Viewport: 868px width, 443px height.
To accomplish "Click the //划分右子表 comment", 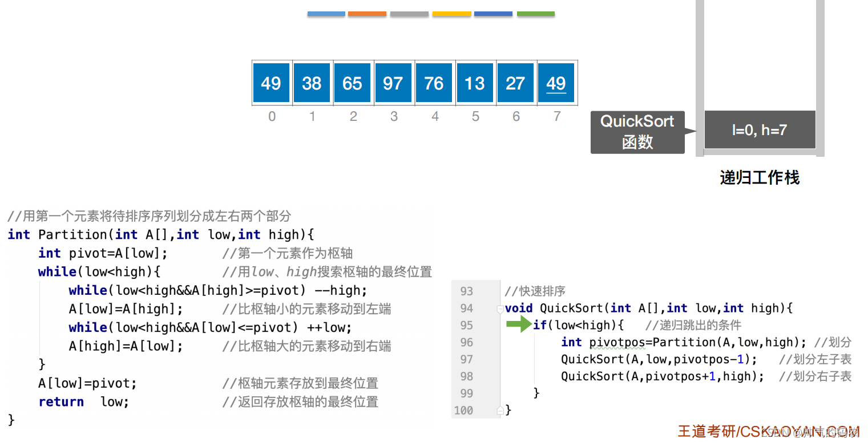I will coord(815,376).
